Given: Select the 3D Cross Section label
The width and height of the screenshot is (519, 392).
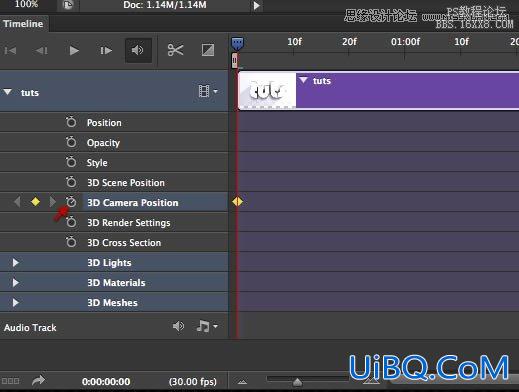Looking at the screenshot, I should [x=124, y=243].
